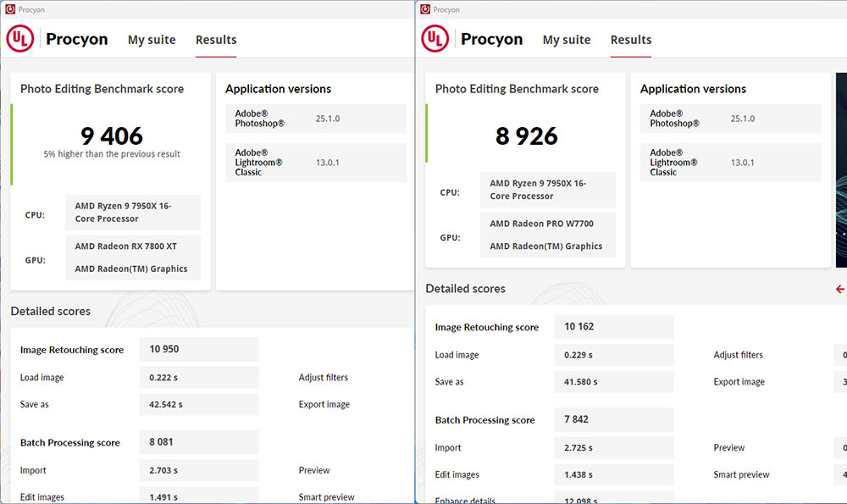Click the Save as time 42.542 s

click(x=166, y=404)
